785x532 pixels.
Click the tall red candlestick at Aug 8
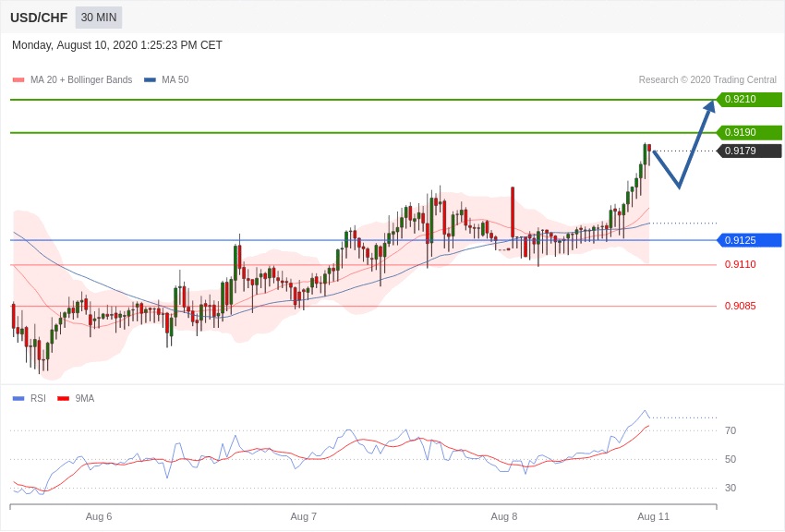coord(513,212)
